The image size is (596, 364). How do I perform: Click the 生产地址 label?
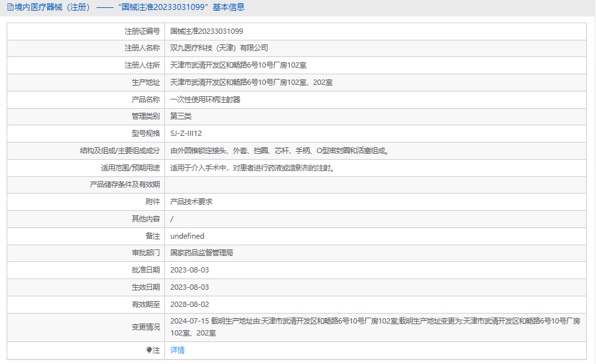[146, 82]
